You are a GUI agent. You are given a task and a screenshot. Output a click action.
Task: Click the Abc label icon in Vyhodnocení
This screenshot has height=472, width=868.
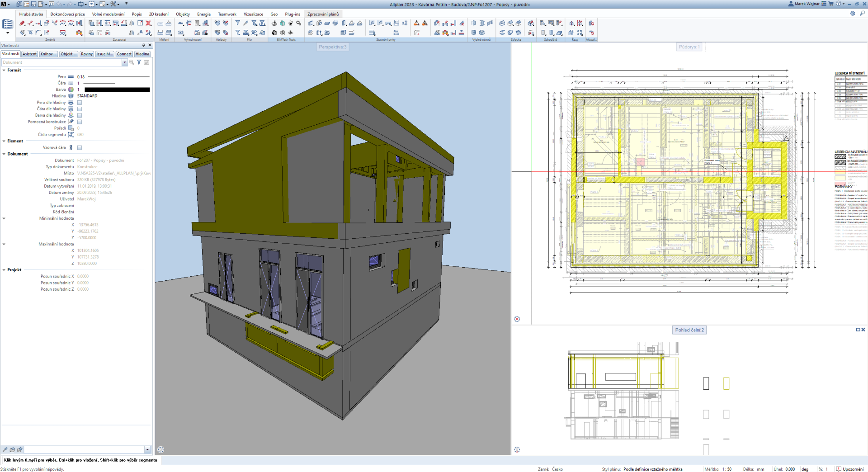(x=181, y=23)
